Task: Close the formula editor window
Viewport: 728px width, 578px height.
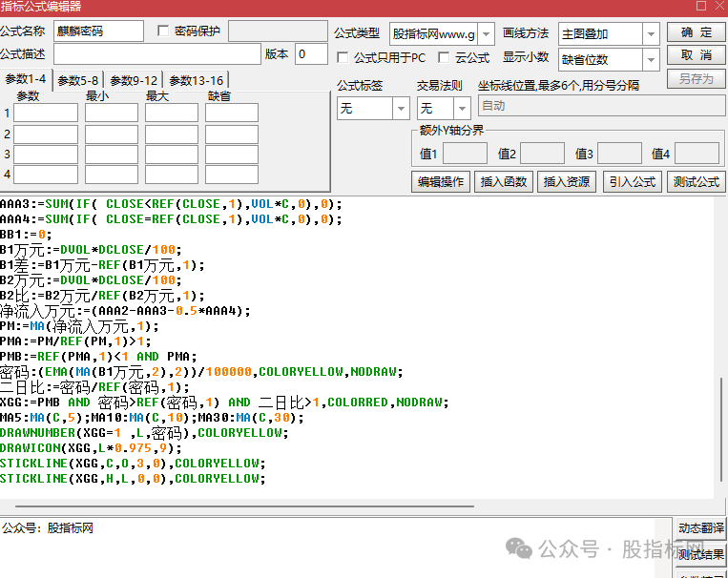Action: [717, 7]
